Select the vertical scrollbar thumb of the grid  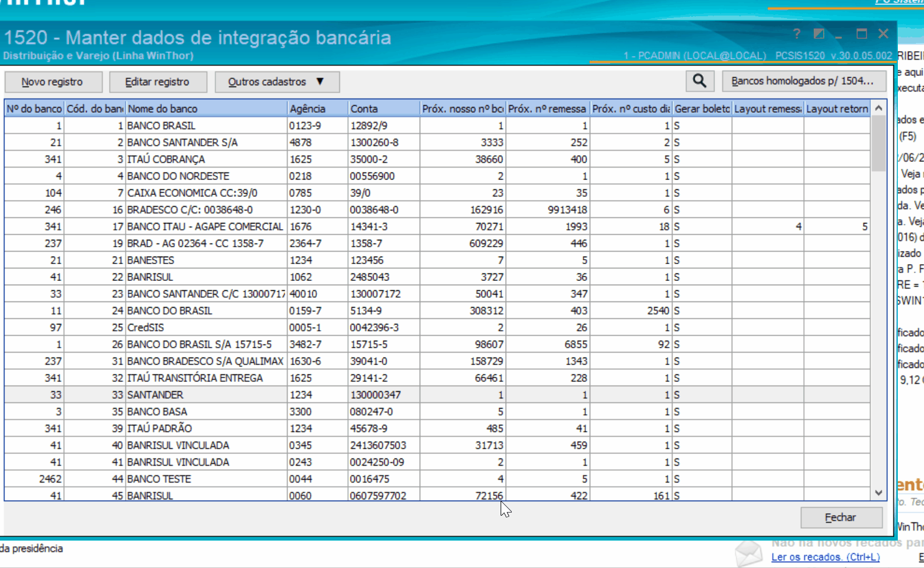(879, 144)
